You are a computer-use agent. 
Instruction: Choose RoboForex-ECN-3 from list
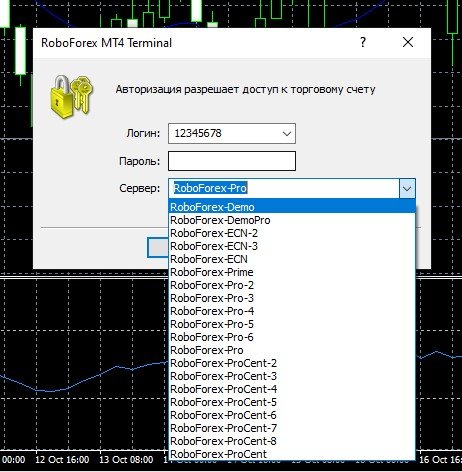point(292,246)
